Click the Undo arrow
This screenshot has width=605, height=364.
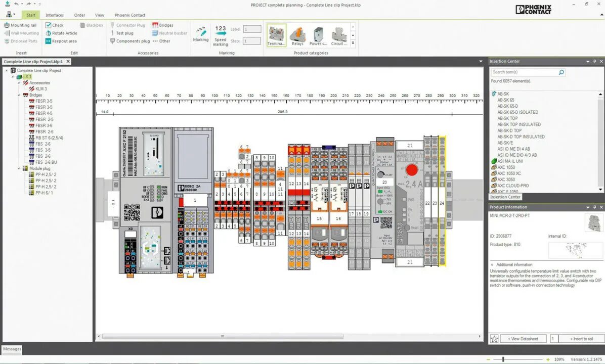tap(17, 4)
